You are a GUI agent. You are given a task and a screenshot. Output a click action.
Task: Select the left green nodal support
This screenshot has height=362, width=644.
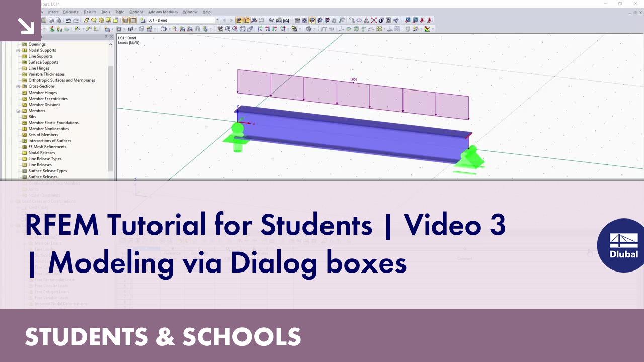click(x=237, y=136)
